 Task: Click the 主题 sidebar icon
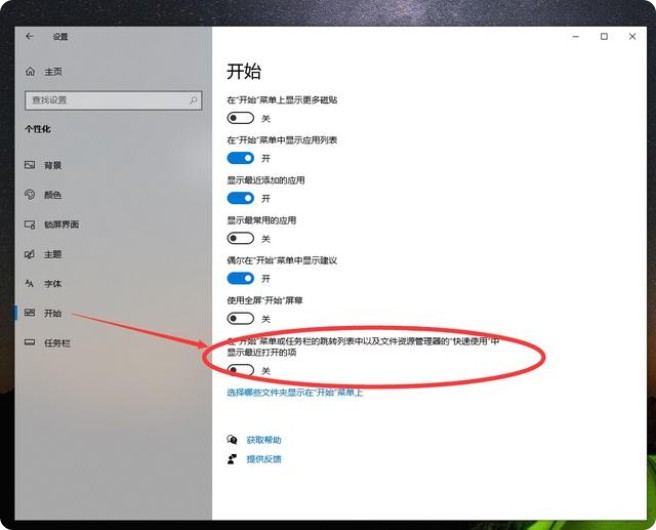pyautogui.click(x=30, y=254)
